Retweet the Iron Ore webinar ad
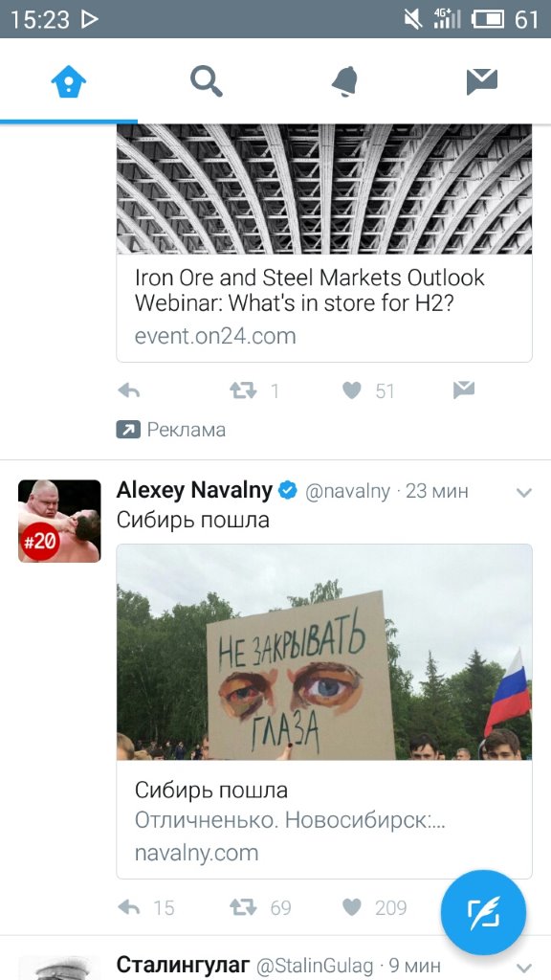 pyautogui.click(x=243, y=390)
